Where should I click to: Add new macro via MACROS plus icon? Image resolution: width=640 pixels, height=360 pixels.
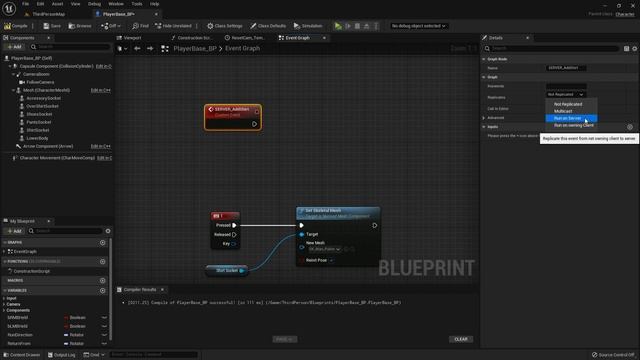[102, 280]
